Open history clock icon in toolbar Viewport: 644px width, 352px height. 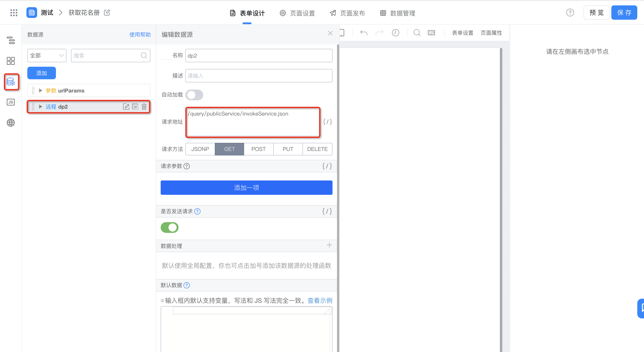coord(395,32)
